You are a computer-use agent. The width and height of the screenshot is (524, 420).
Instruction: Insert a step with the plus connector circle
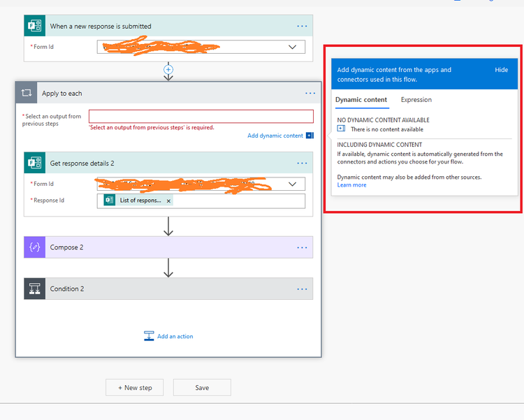point(168,70)
